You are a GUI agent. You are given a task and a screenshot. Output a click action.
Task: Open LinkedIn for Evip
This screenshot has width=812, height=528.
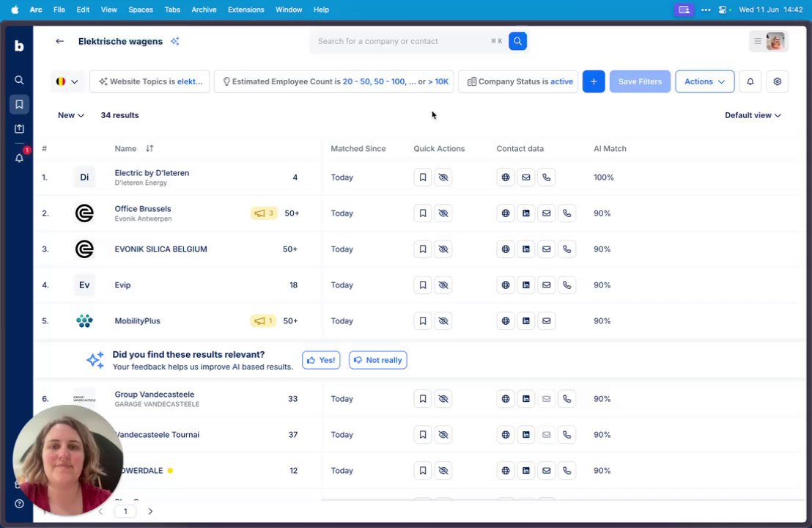click(525, 285)
